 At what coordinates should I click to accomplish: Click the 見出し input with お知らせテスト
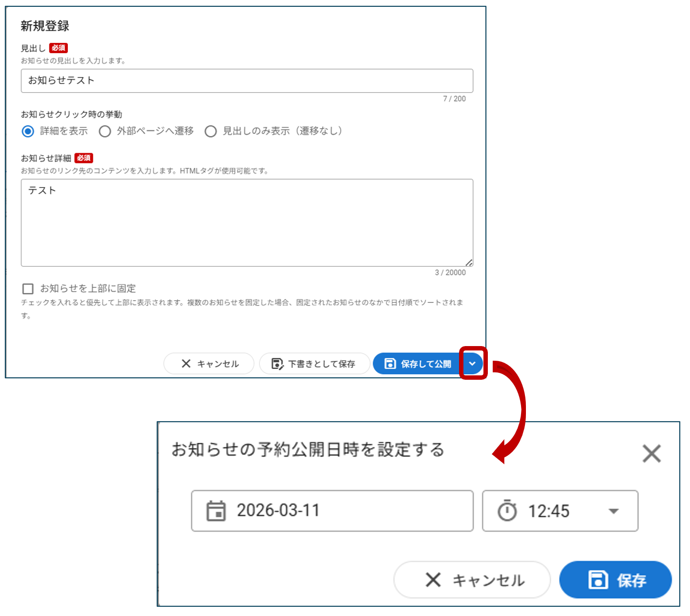247,81
